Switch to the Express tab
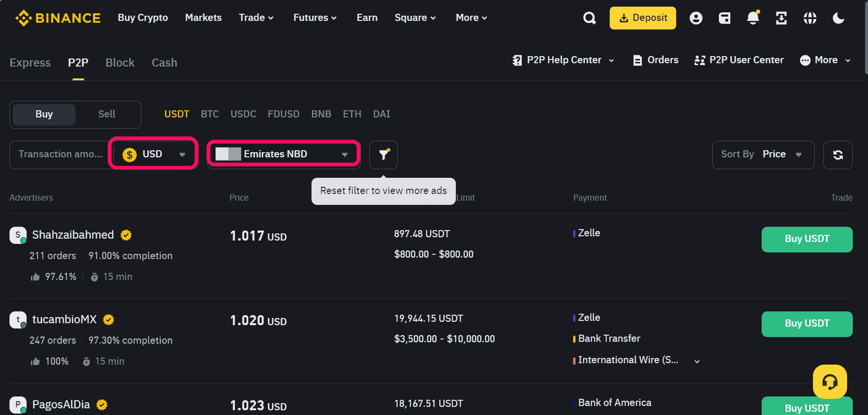 tap(30, 63)
